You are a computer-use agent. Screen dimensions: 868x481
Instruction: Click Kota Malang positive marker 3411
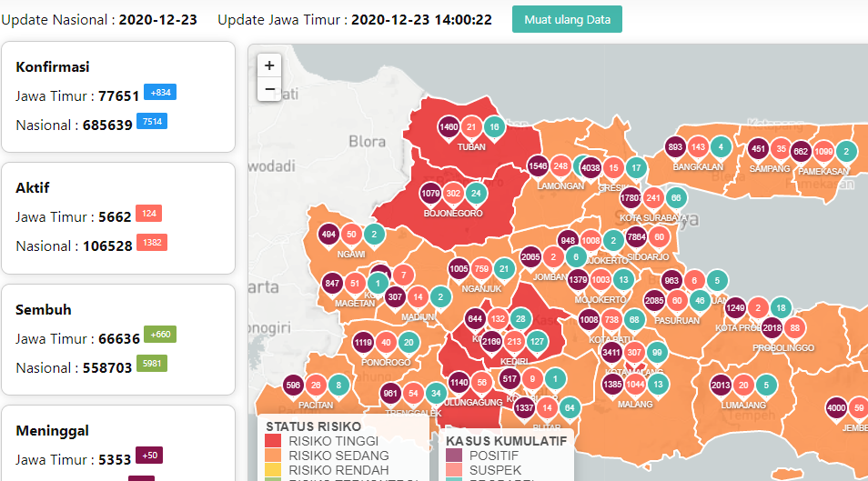click(x=611, y=353)
